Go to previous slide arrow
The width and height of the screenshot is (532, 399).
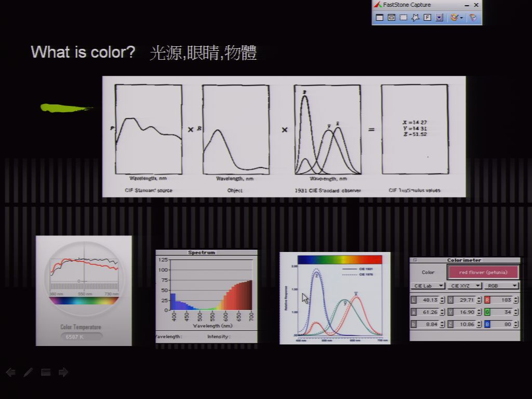tap(11, 372)
